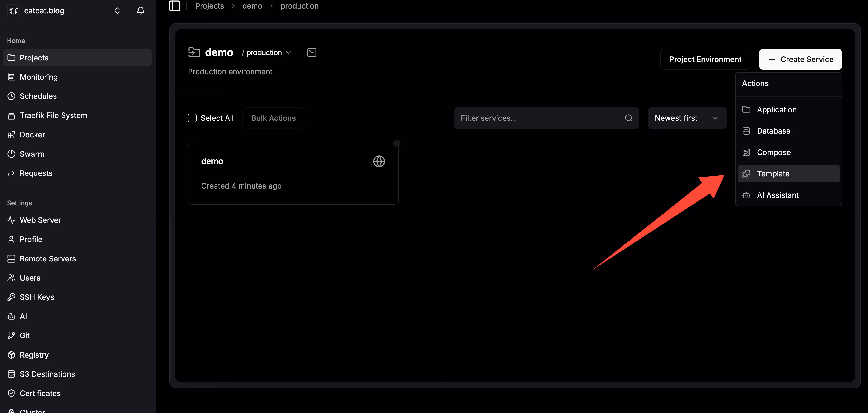
Task: Check the Select All checkbox
Action: (192, 118)
